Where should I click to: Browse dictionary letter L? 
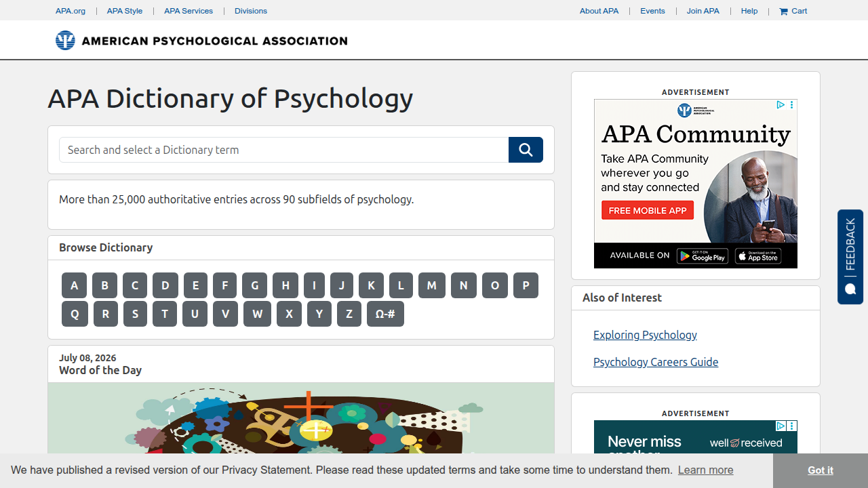(x=401, y=285)
